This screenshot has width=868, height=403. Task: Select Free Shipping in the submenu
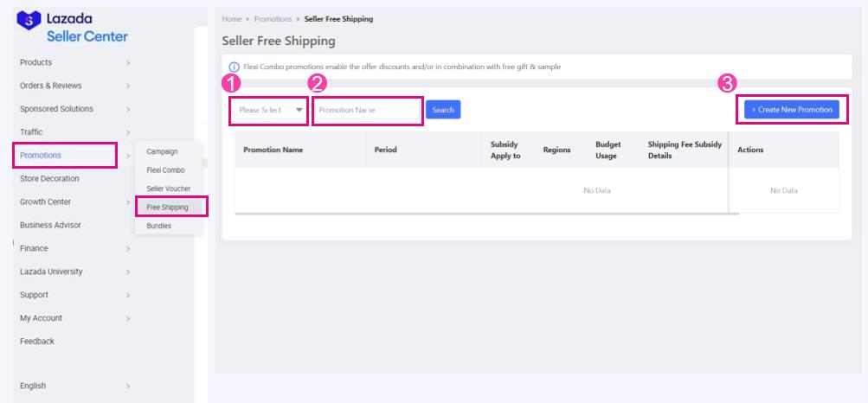[167, 208]
